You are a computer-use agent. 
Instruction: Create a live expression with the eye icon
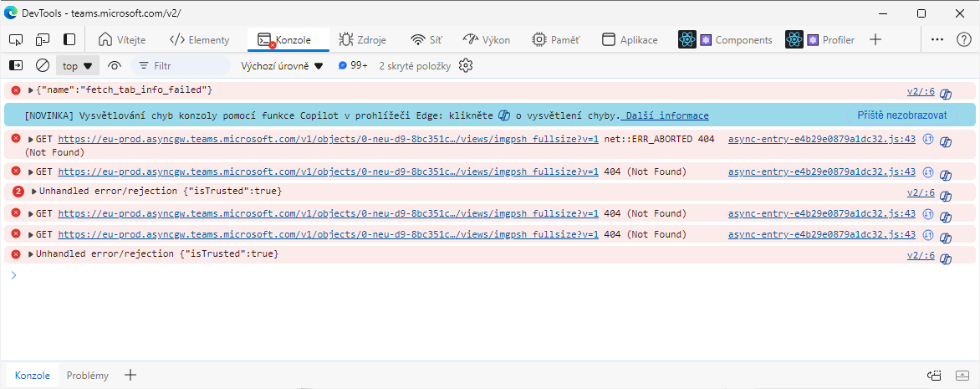click(x=114, y=65)
